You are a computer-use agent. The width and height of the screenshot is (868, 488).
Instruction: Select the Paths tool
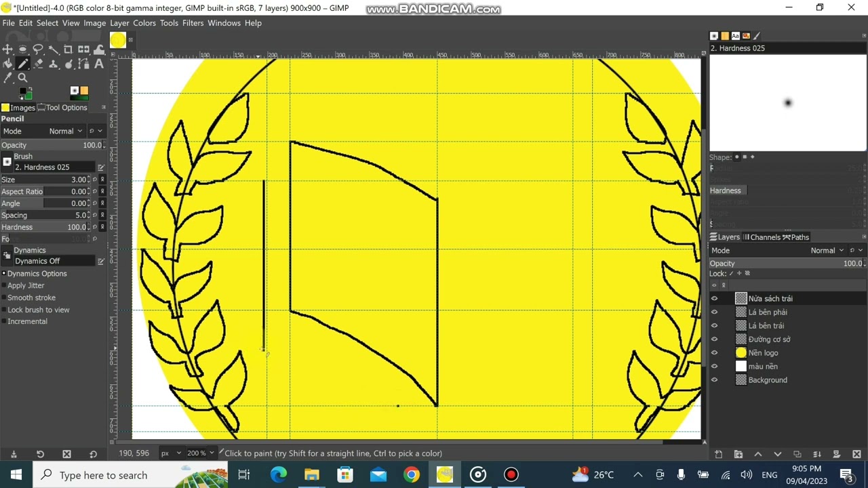(84, 64)
